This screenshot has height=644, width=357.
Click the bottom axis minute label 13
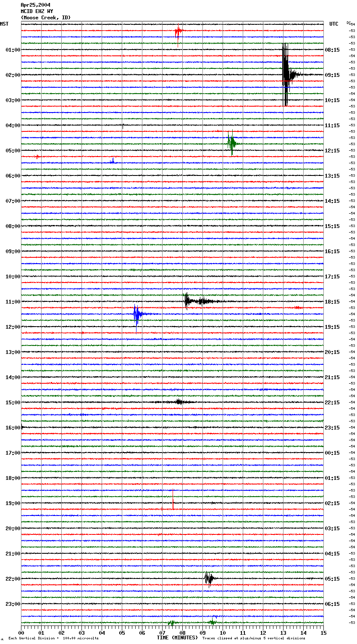[x=283, y=633]
